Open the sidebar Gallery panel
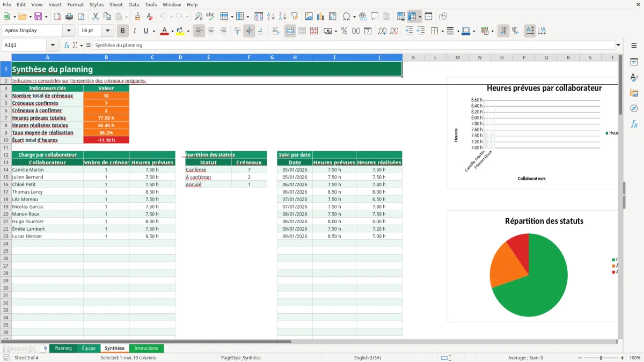 [x=634, y=93]
